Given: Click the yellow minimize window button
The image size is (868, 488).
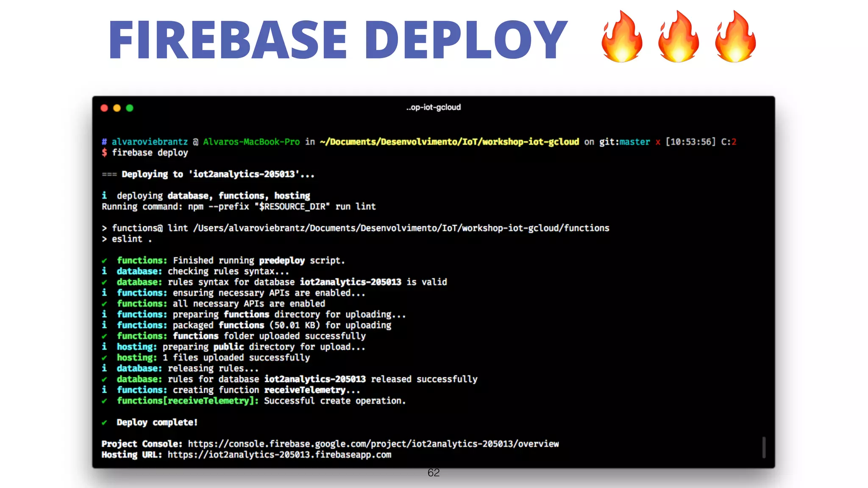Looking at the screenshot, I should 117,108.
